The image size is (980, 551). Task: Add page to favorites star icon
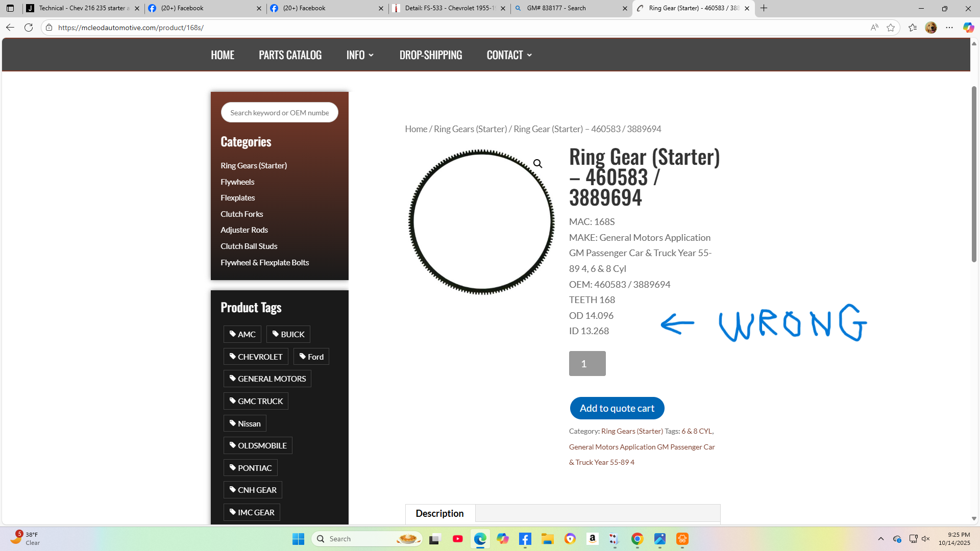pos(891,28)
